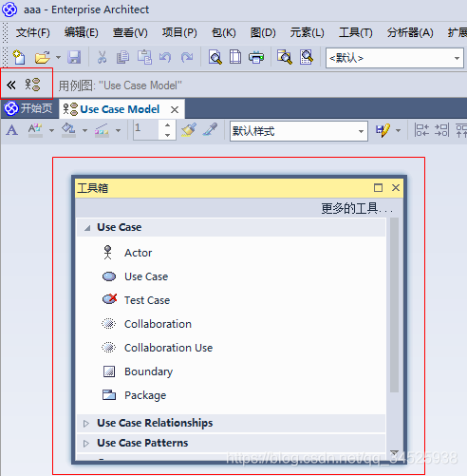The image size is (467, 476).
Task: Open the 分析器(A) menu
Action: coord(410,32)
